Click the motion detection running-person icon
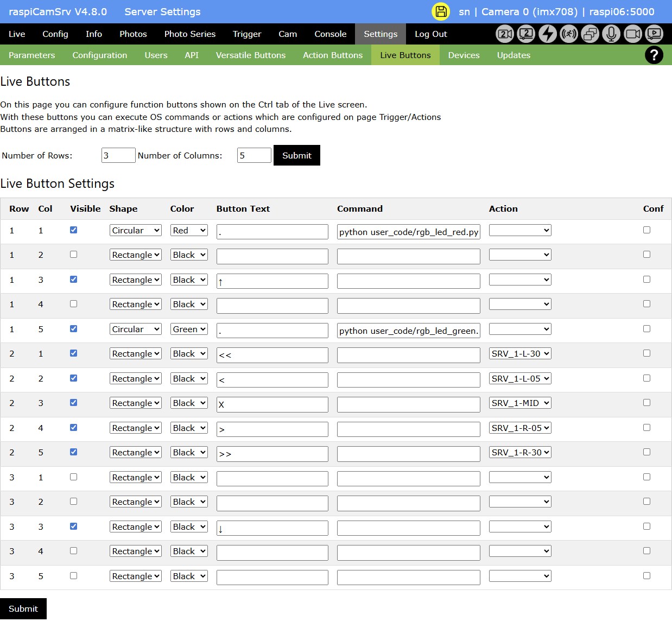This screenshot has height=628, width=672. [568, 34]
